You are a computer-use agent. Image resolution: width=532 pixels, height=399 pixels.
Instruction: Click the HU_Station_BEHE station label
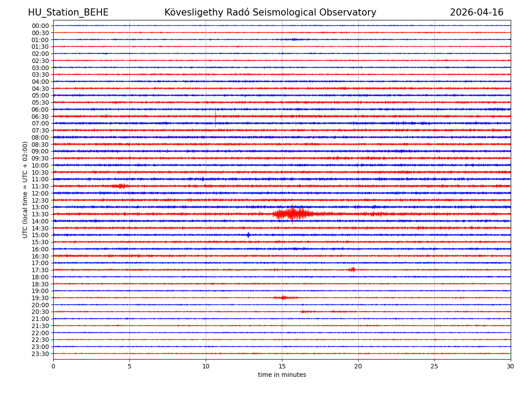[x=68, y=13]
